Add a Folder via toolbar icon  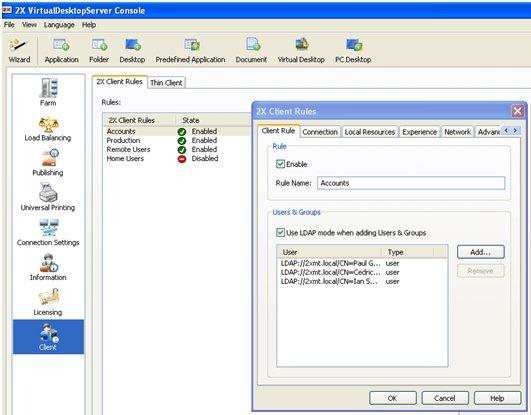(x=99, y=50)
